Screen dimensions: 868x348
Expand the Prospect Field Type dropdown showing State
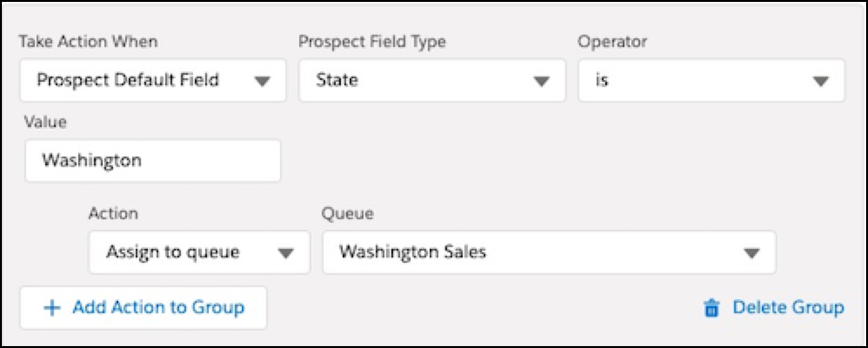(431, 80)
